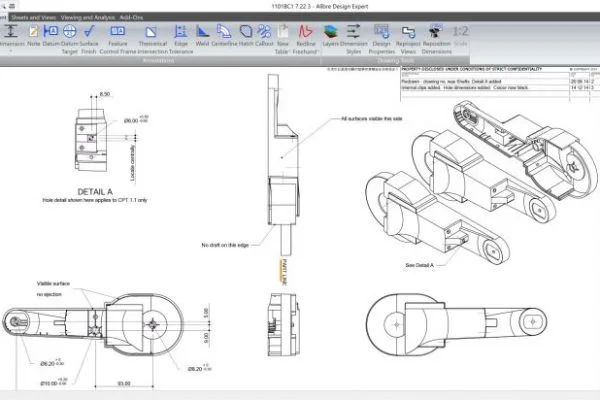The height and width of the screenshot is (400, 600).
Task: Click the 1:2 Scale tool
Action: (460, 36)
